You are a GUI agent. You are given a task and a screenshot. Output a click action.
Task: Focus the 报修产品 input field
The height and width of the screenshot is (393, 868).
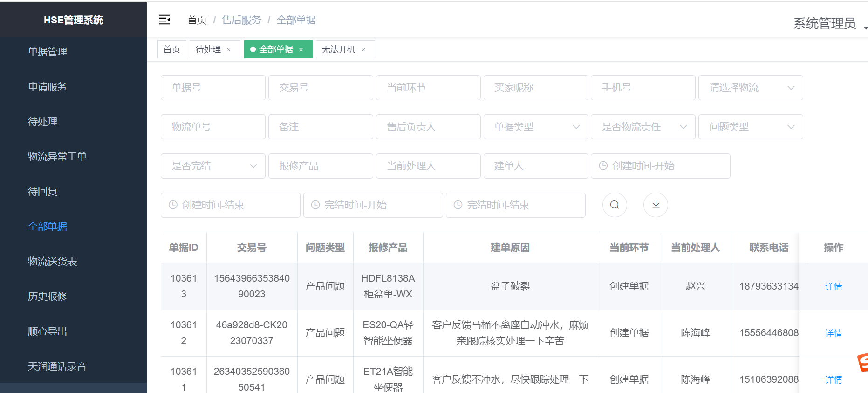[x=321, y=166]
